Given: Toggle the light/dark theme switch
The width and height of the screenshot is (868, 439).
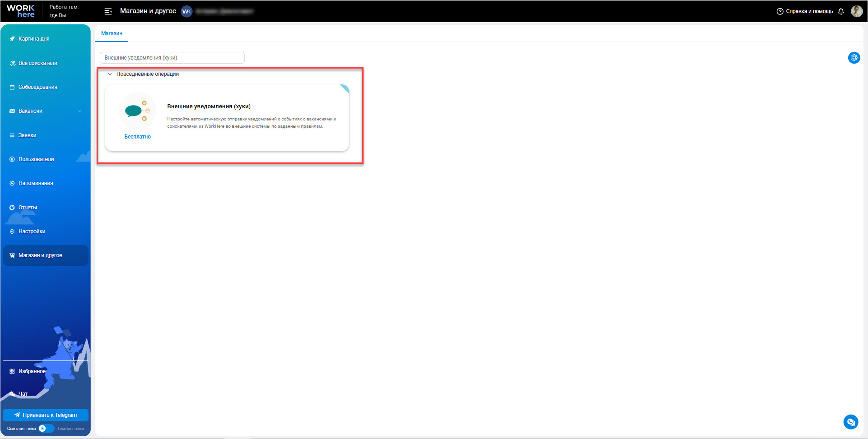Looking at the screenshot, I should coord(46,429).
